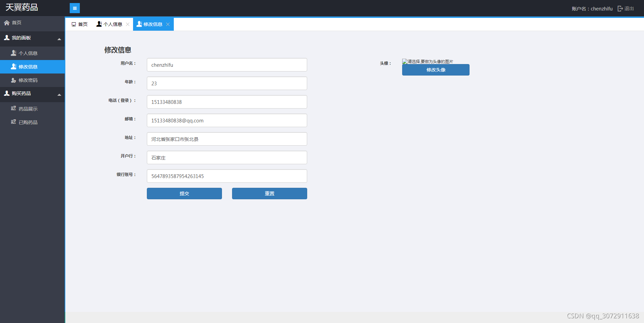The width and height of the screenshot is (644, 323).
Task: Click the 退出 logout link
Action: (629, 8)
